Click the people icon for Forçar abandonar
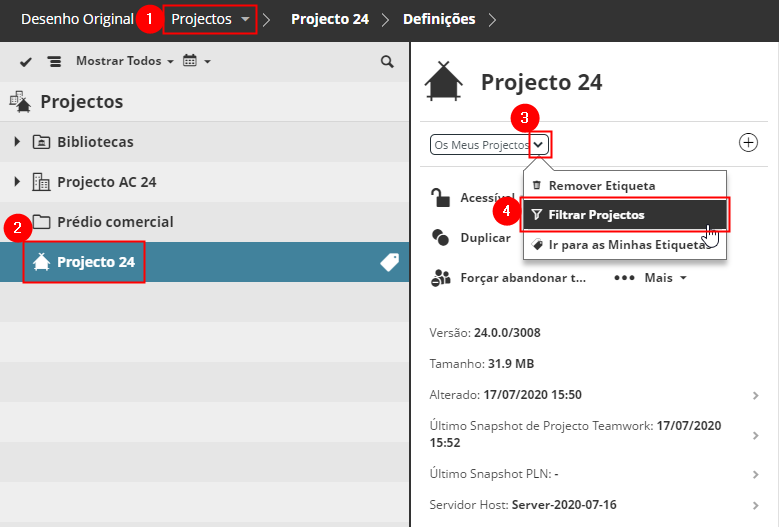779x527 pixels. pos(441,278)
